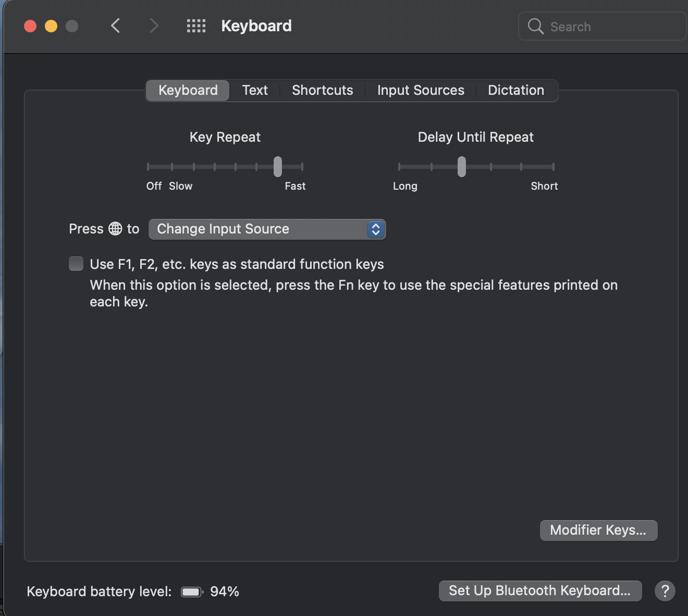Click the blue dropdown stepper arrows
This screenshot has width=688, height=616.
[375, 229]
